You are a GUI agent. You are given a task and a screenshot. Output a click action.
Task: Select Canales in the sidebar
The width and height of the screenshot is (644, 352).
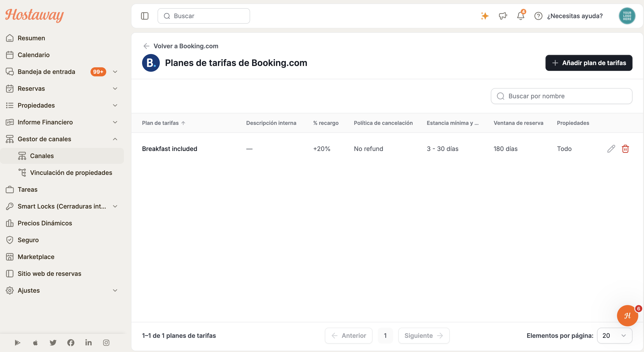coord(62,156)
